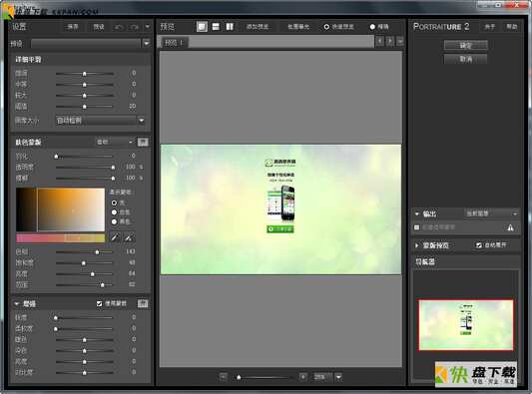This screenshot has width=532, height=394.
Task: Enable the auto-expand checkbox near navigator
Action: pyautogui.click(x=479, y=244)
